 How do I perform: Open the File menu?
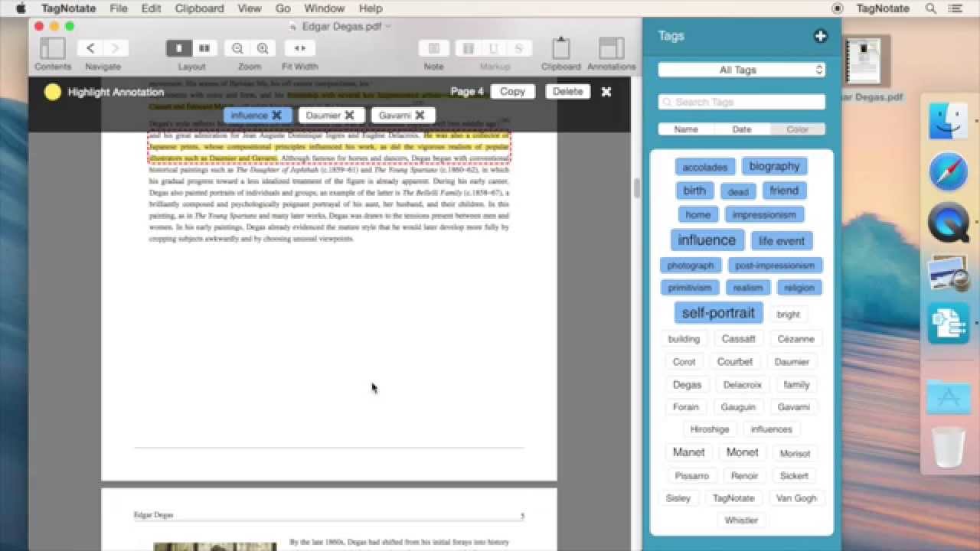(119, 8)
